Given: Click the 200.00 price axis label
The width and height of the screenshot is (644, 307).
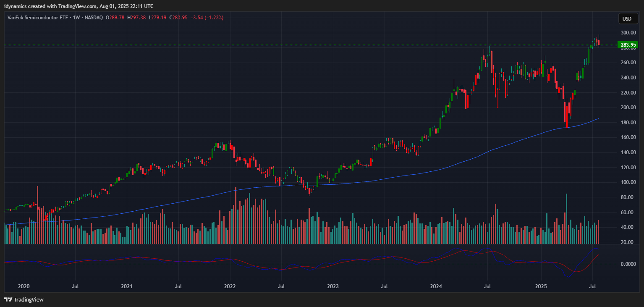Looking at the screenshot, I should (x=628, y=108).
